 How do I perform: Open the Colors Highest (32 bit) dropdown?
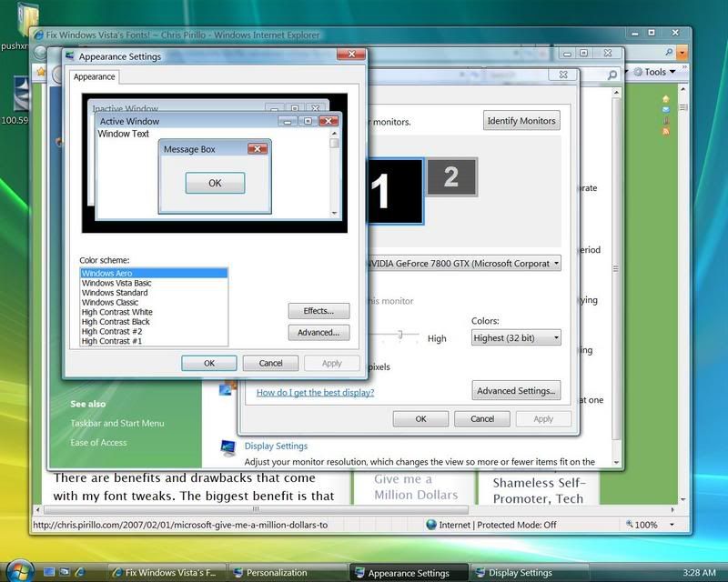pos(516,337)
